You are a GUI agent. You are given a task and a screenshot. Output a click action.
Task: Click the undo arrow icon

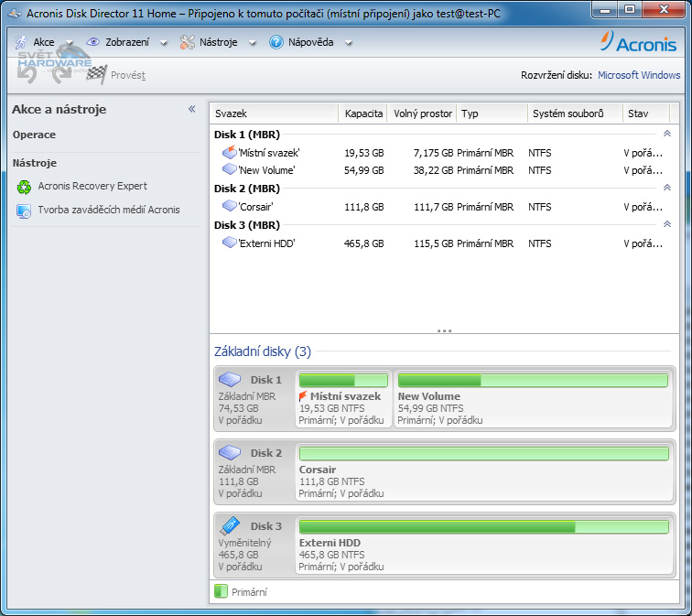(x=27, y=74)
